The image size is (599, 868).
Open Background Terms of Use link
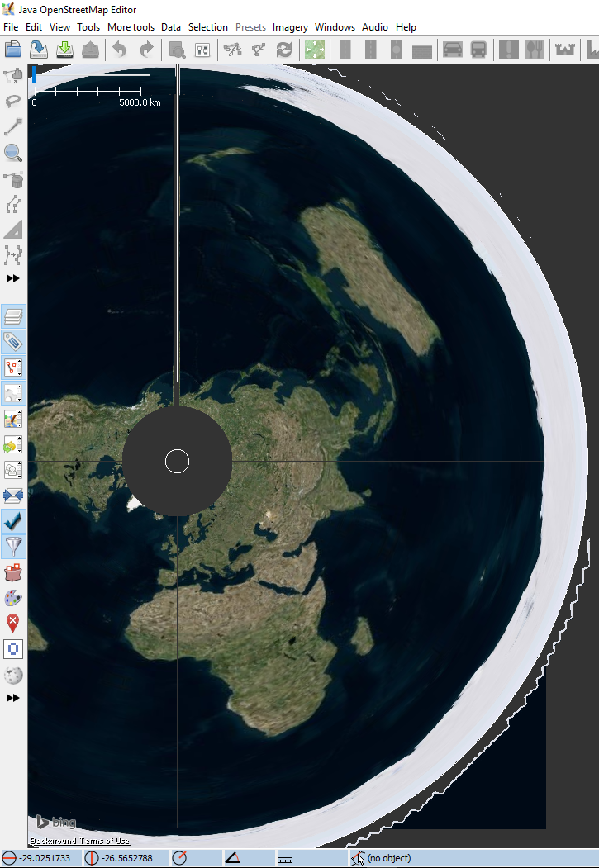click(x=80, y=841)
